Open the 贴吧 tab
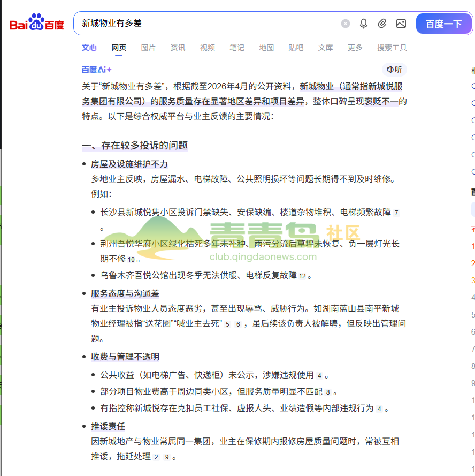Image resolution: width=475 pixels, height=476 pixels. [296, 48]
